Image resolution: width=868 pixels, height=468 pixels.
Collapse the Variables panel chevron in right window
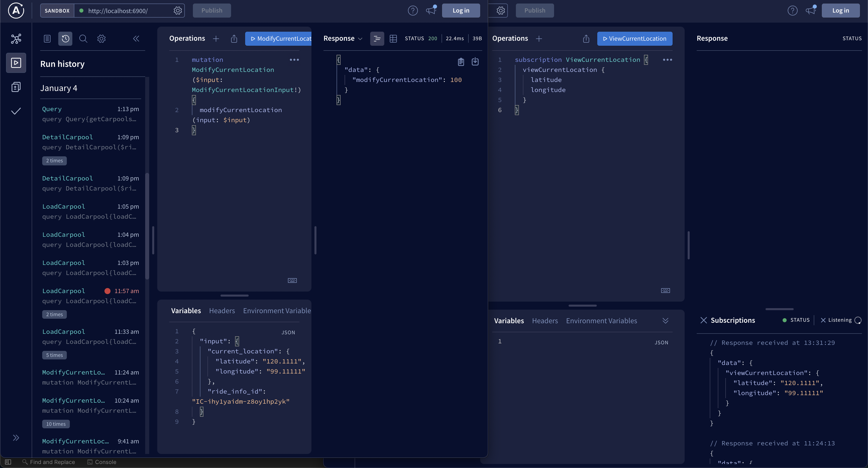click(665, 321)
